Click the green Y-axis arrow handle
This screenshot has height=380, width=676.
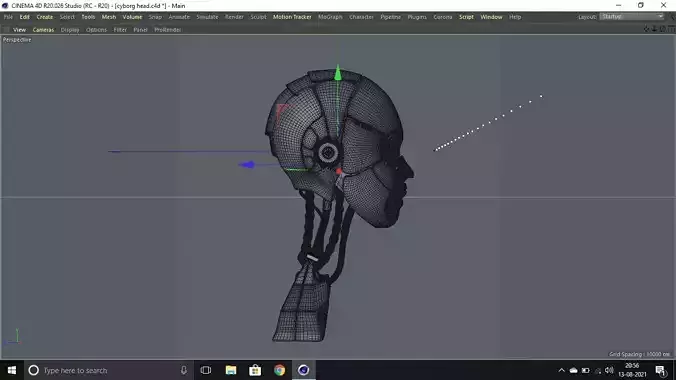point(338,72)
